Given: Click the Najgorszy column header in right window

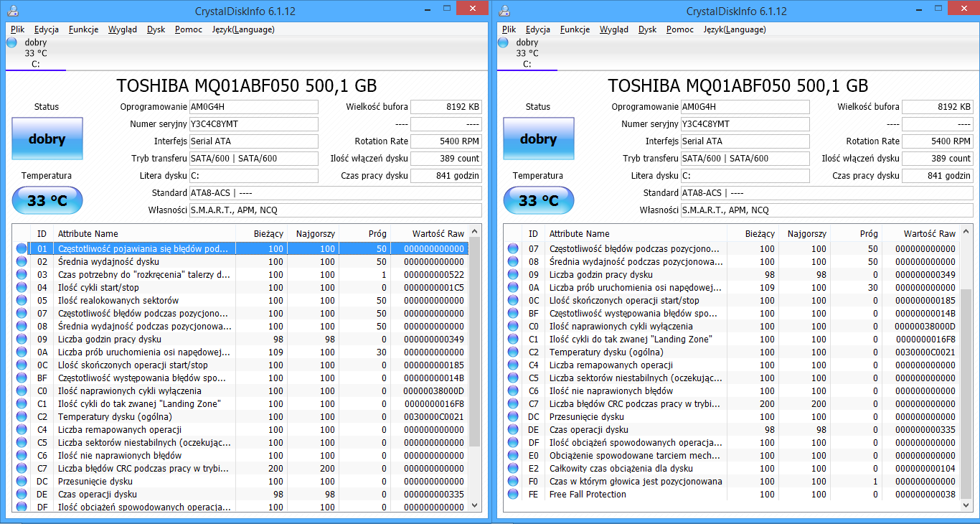Looking at the screenshot, I should point(805,234).
